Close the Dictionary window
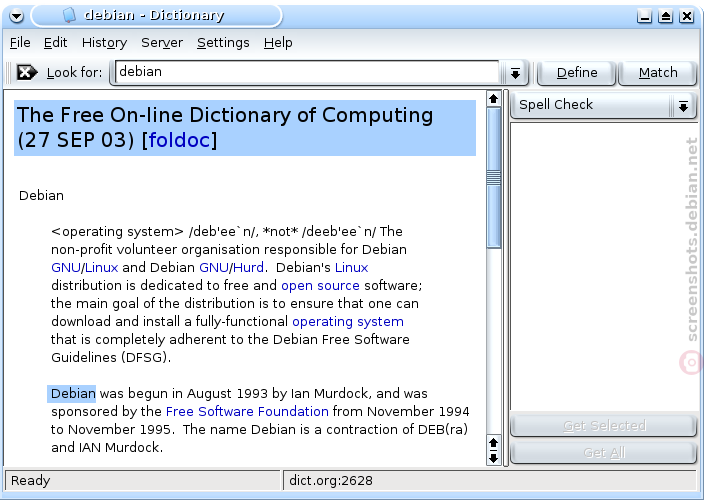Viewport: 704px width, 500px height. click(686, 17)
